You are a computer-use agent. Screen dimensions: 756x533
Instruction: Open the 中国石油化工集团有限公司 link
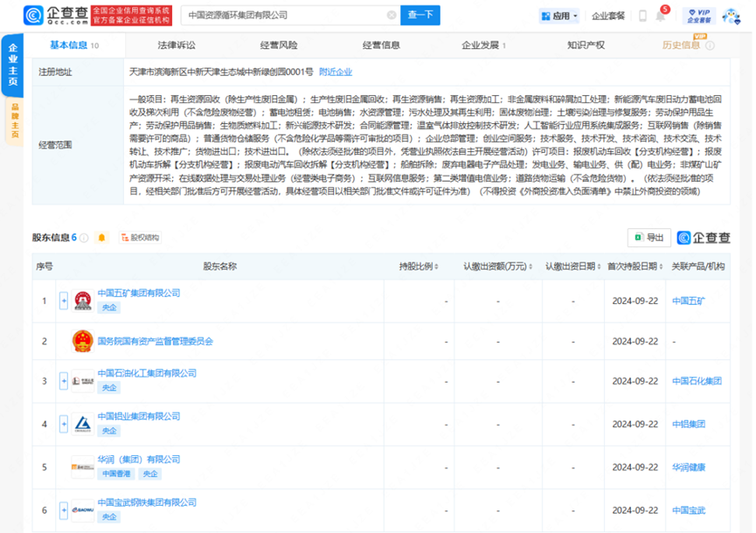tap(147, 373)
